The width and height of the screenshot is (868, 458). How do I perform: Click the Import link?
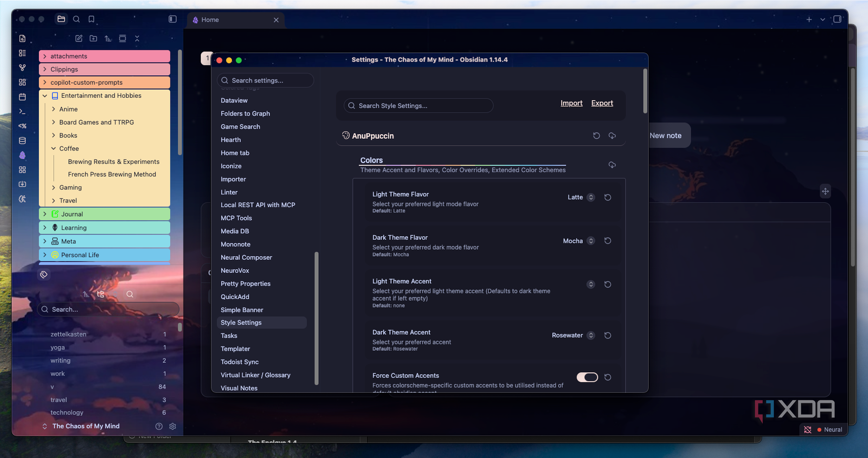click(x=571, y=103)
